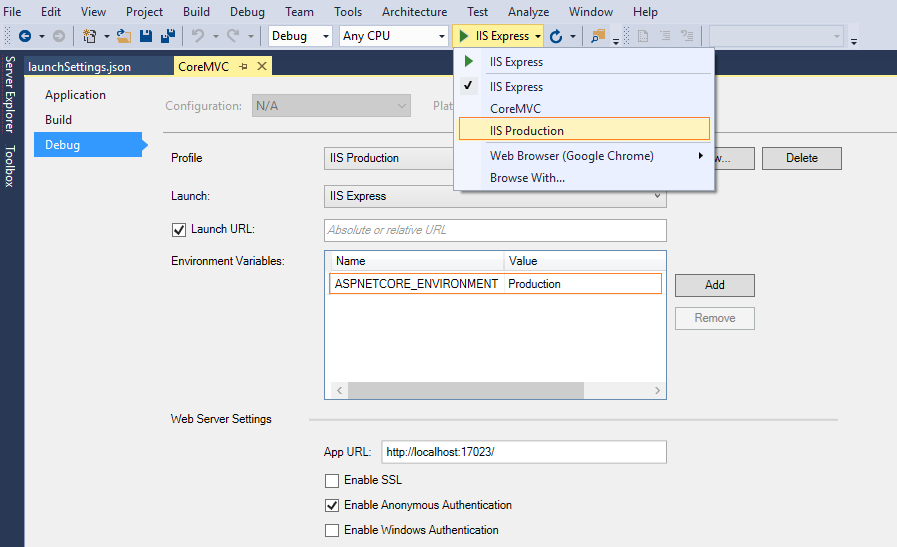Image resolution: width=897 pixels, height=547 pixels.
Task: Open the View menu
Action: click(93, 11)
